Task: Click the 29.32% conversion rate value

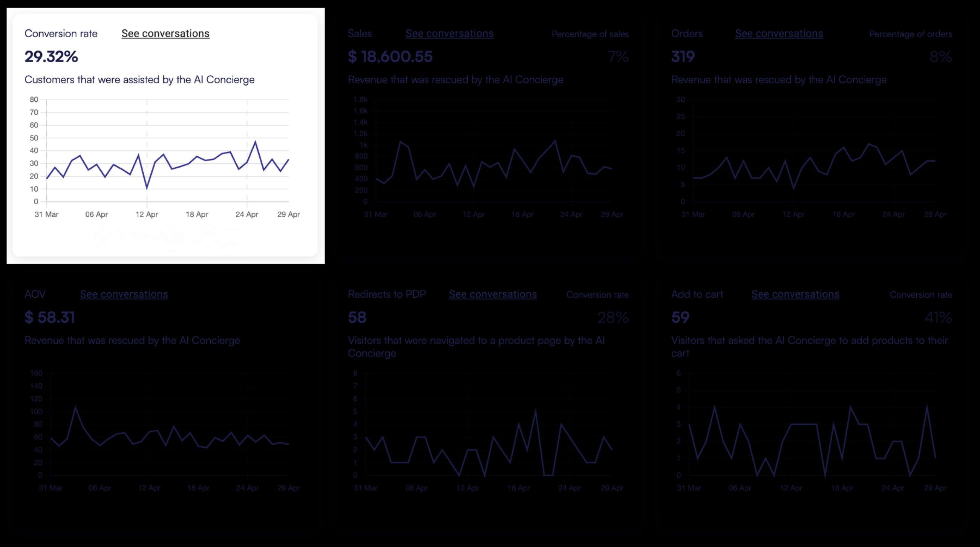Action: tap(51, 57)
